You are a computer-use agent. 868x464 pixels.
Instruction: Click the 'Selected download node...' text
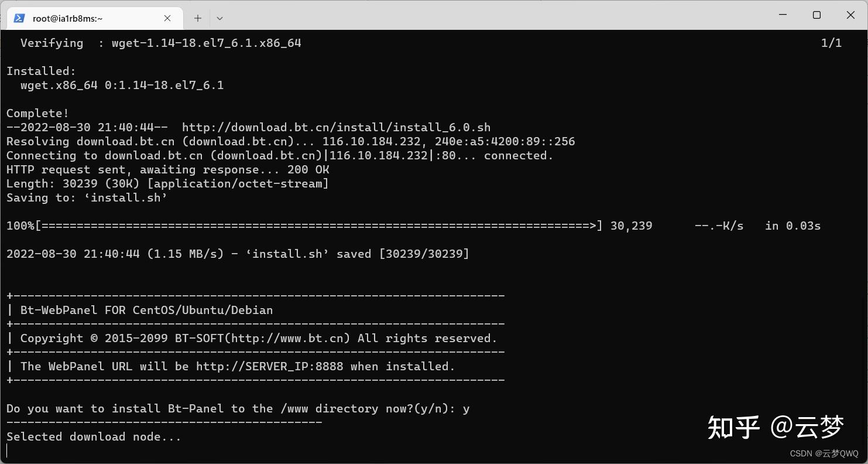(94, 436)
